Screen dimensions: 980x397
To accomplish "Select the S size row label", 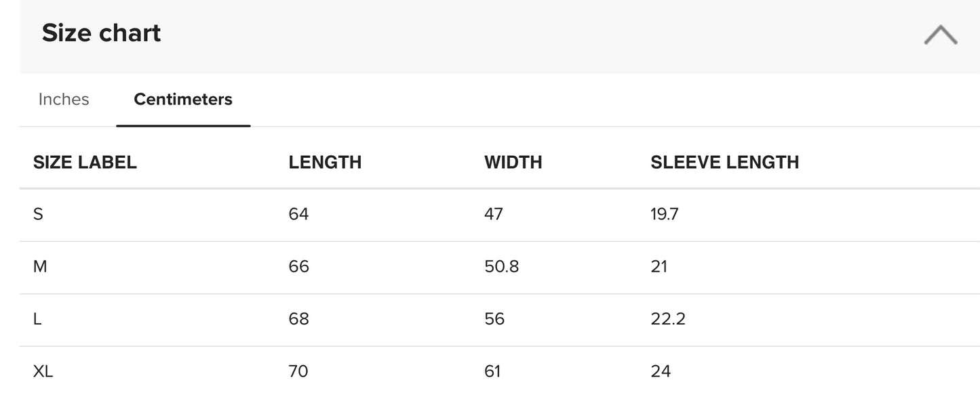I will tap(38, 215).
